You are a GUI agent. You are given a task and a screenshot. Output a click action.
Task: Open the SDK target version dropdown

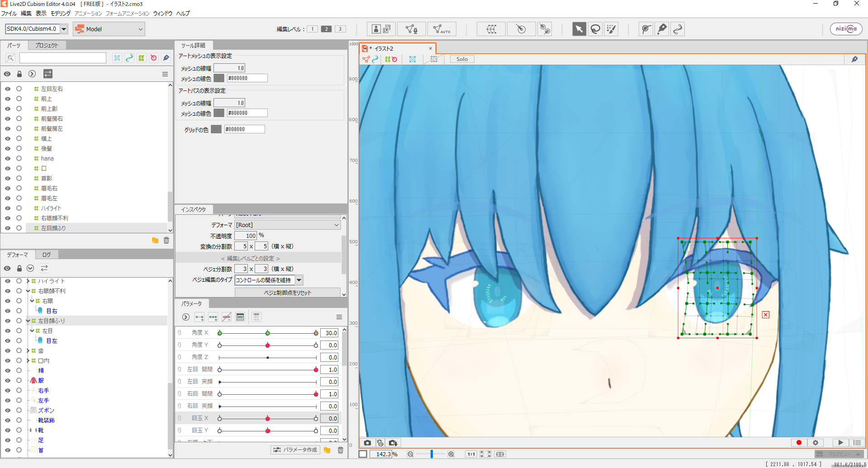point(64,29)
